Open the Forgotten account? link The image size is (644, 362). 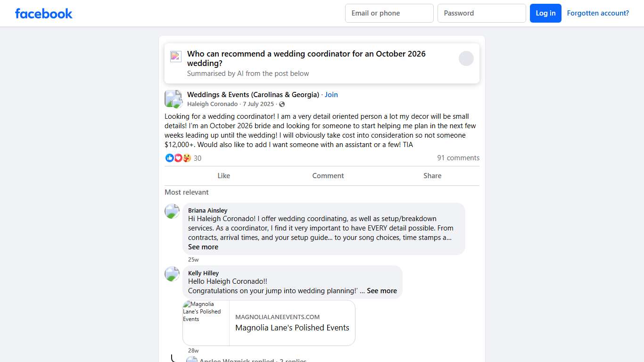point(598,13)
